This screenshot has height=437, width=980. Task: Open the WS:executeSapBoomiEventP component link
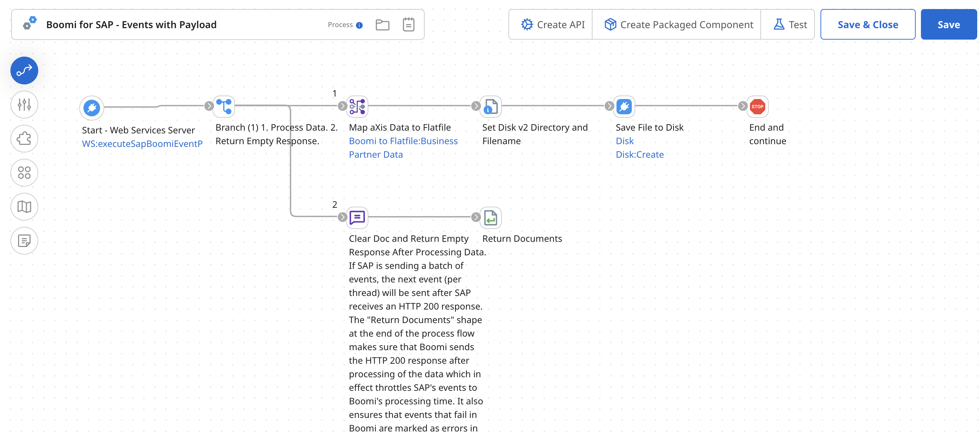coord(142,144)
